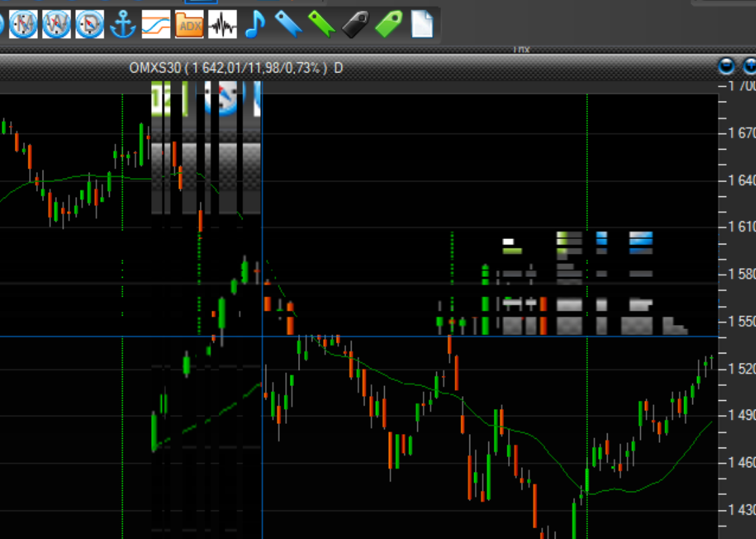Create new blank page document icon
The image size is (756, 539).
(421, 25)
